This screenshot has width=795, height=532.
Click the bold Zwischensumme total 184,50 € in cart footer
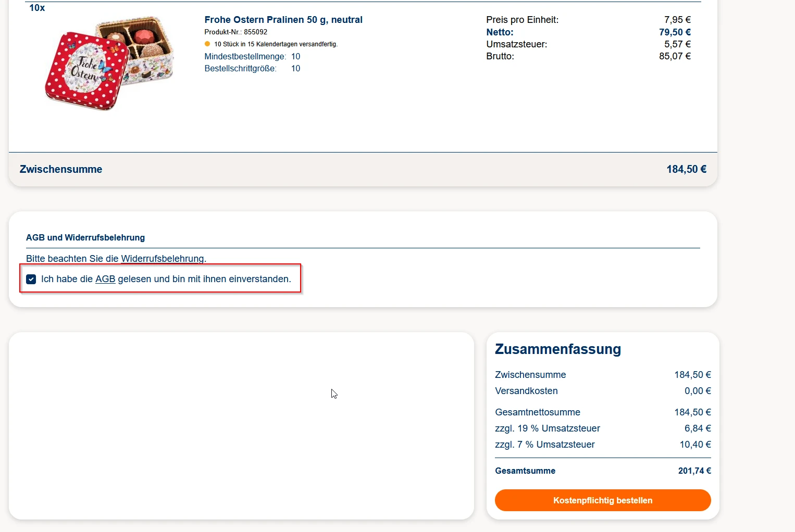686,170
